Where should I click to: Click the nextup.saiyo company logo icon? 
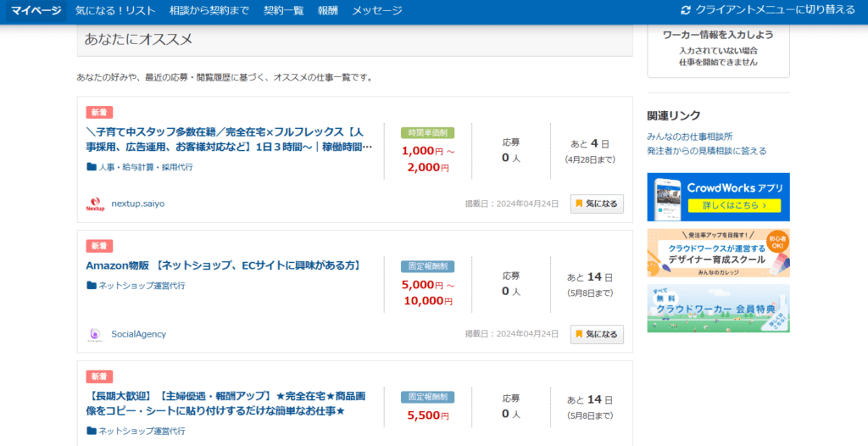(95, 204)
